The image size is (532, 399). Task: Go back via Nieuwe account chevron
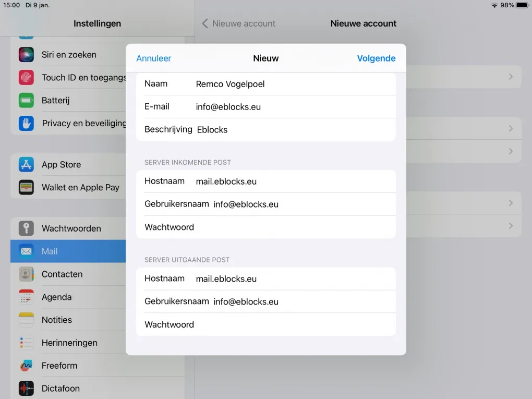coord(238,23)
